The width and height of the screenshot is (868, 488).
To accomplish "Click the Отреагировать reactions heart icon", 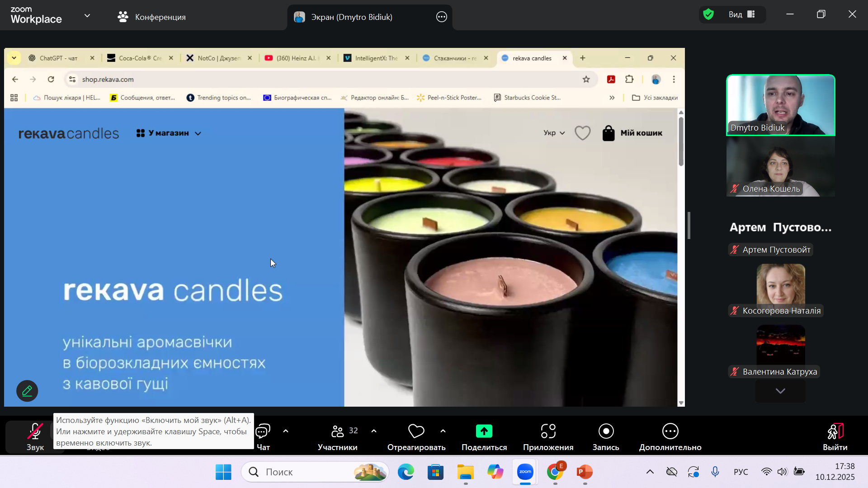I will 416,432.
